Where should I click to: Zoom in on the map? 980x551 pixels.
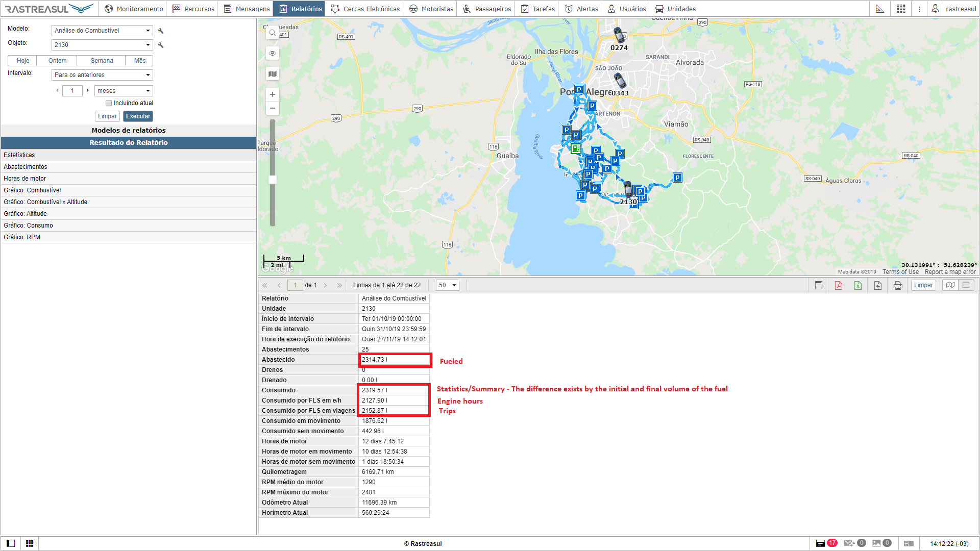273,94
